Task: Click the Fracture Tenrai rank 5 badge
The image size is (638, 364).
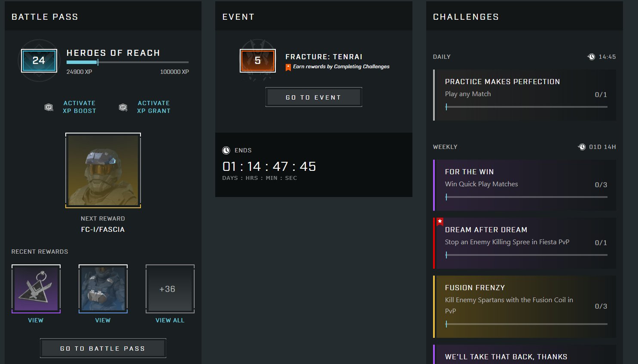Action: tap(257, 61)
